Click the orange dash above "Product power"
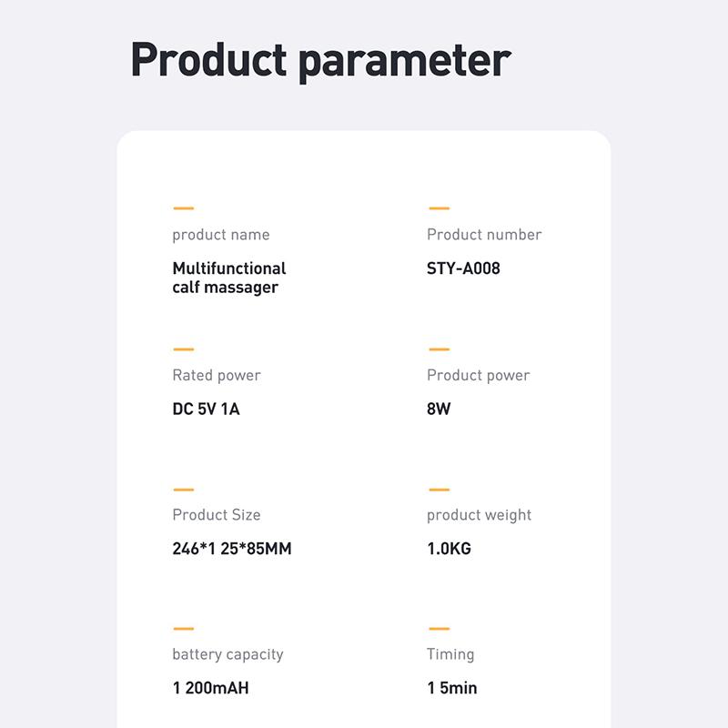Viewport: 728px width, 728px height. click(439, 349)
